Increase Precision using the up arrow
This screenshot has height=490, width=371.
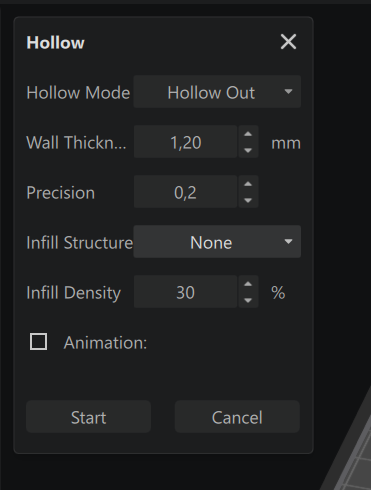[x=248, y=184]
